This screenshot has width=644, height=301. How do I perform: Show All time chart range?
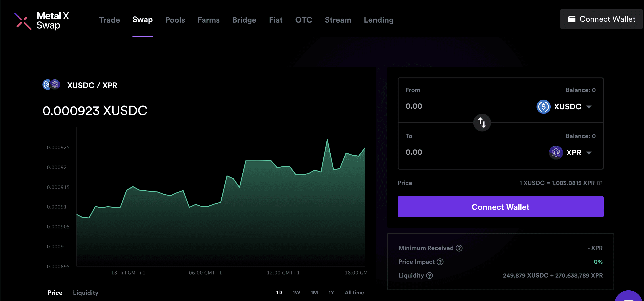[354, 293]
